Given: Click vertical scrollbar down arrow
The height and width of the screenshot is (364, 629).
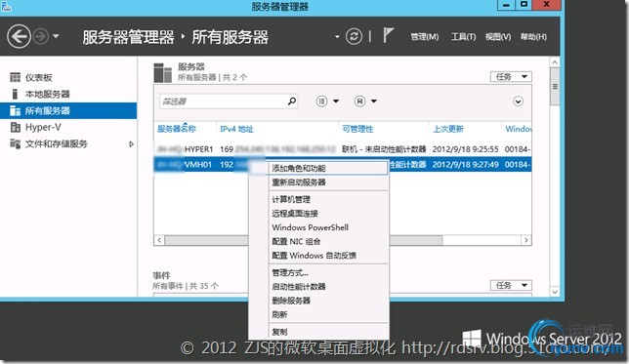Looking at the screenshot, I should pos(555,292).
